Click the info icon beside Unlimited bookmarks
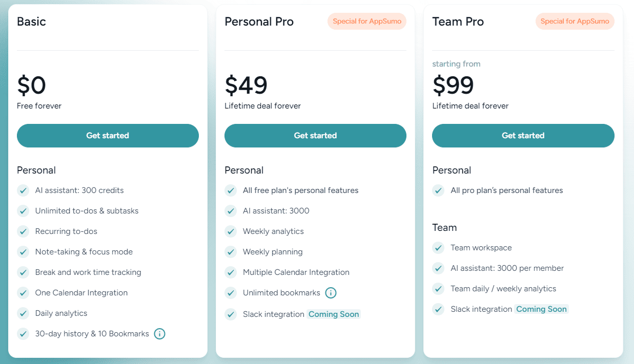Viewport: 634px width, 364px height. tap(331, 293)
